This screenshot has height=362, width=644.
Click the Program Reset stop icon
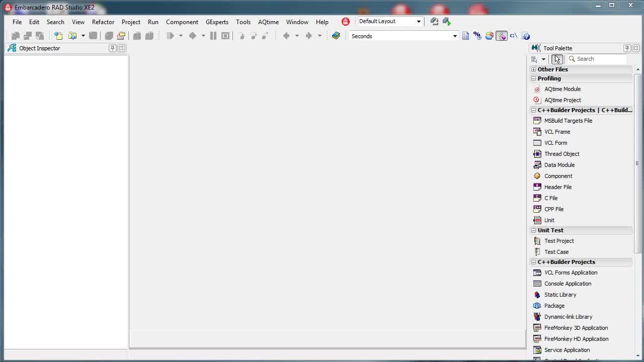[225, 36]
